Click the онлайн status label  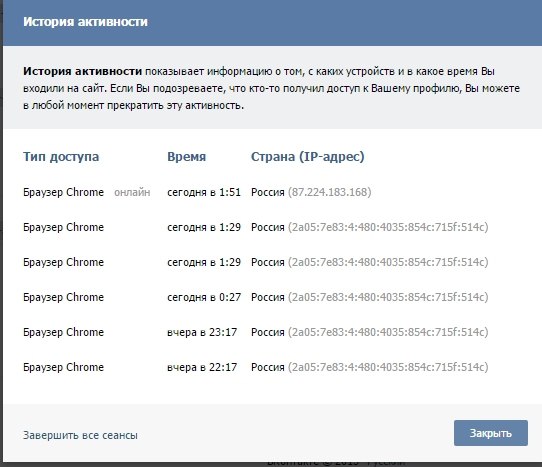[132, 192]
